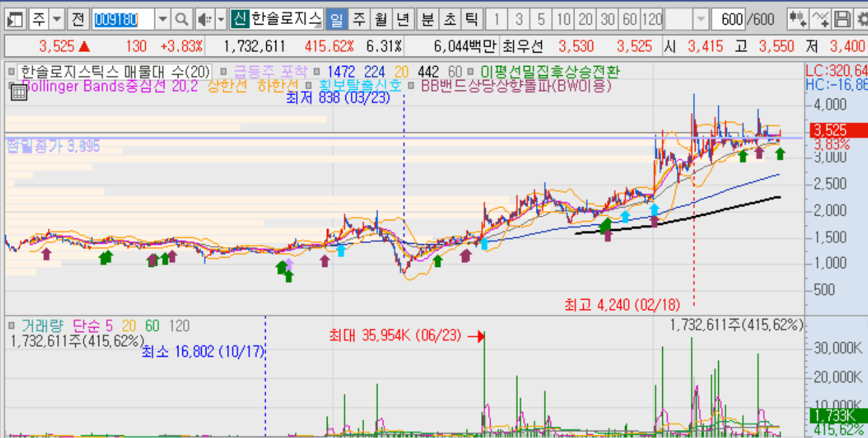The height and width of the screenshot is (438, 868).
Task: Click the speaker sound icon
Action: (206, 20)
